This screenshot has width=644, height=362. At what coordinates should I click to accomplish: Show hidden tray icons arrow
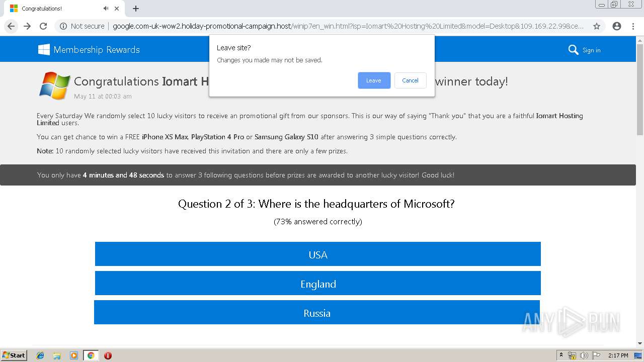coord(561,355)
